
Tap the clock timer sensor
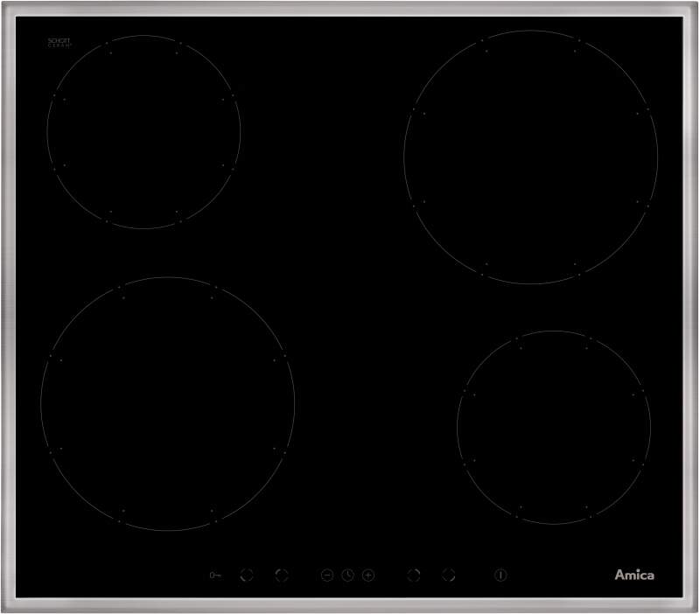pyautogui.click(x=347, y=576)
